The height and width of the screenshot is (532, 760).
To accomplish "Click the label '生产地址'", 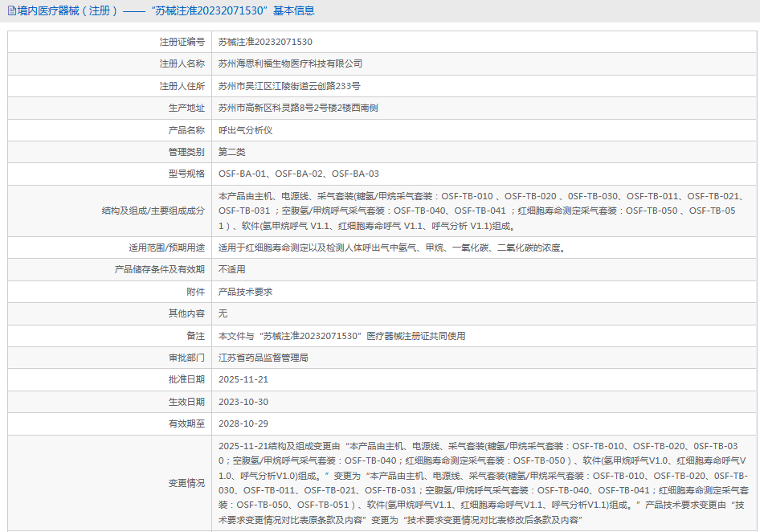I will [186, 108].
